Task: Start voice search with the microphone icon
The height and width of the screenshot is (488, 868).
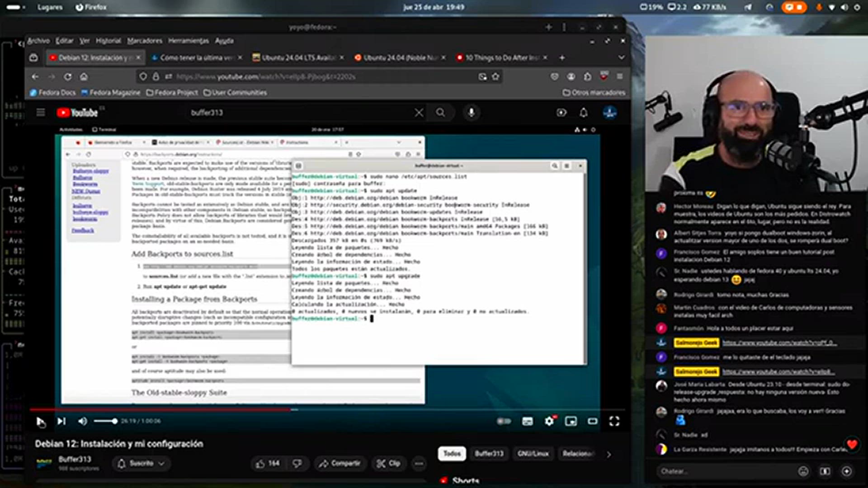Action: coord(471,113)
